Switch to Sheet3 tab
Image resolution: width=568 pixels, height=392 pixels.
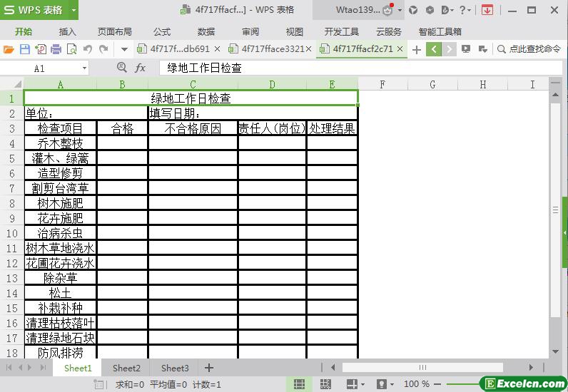[x=175, y=368]
